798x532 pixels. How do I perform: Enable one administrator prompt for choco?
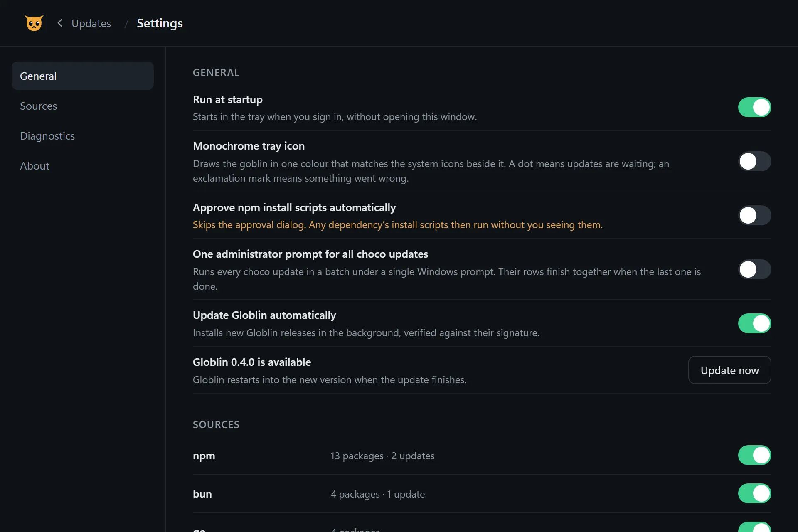coord(754,269)
